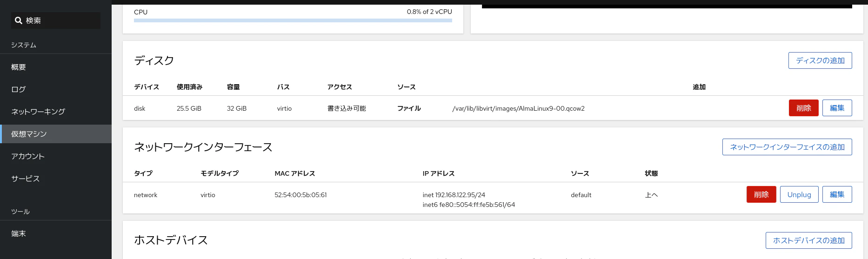This screenshot has height=259, width=868.
Task: Click the ディスク section heading
Action: (x=154, y=60)
